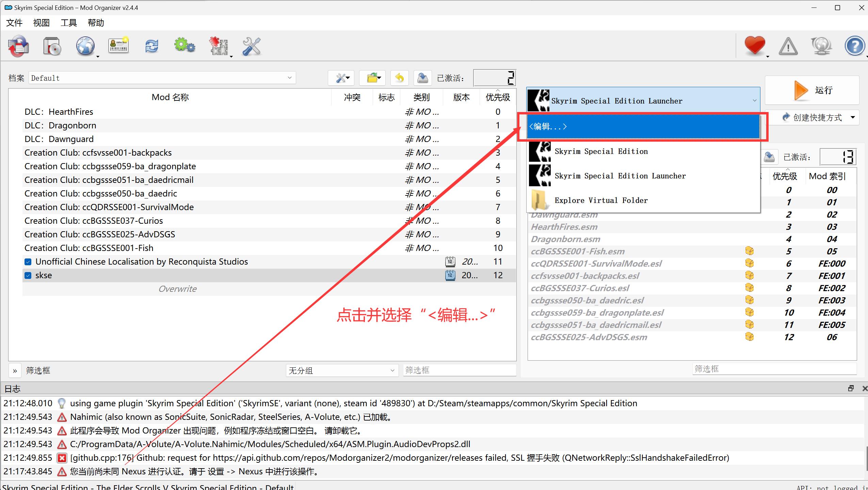Click the mod list filter input field

coord(459,370)
